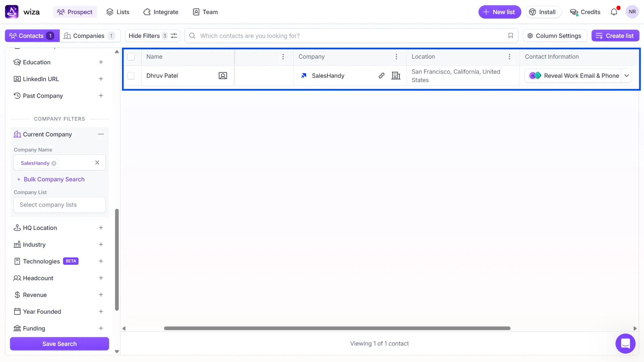The image size is (644, 362).
Task: Hide the filters panel
Action: tap(153, 36)
